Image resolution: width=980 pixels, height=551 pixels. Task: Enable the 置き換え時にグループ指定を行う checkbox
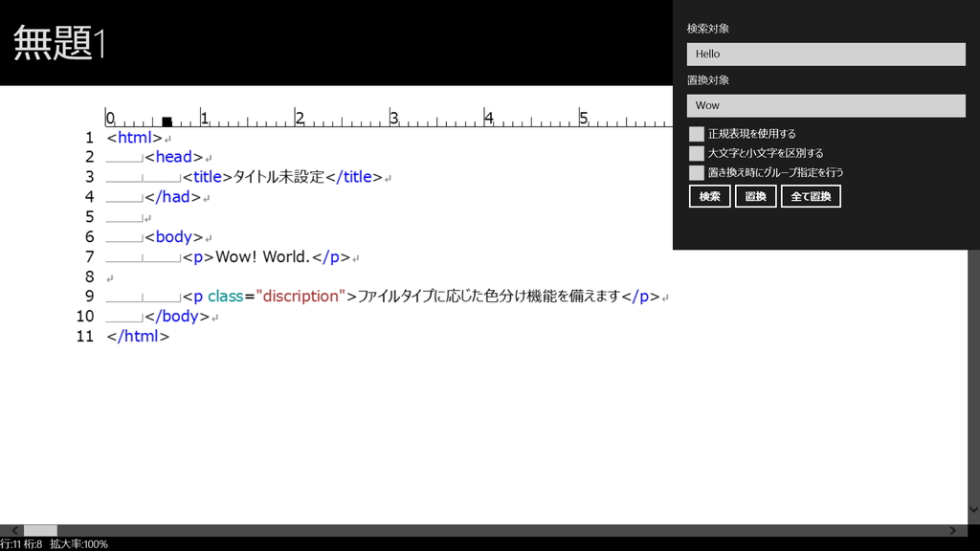[x=697, y=173]
